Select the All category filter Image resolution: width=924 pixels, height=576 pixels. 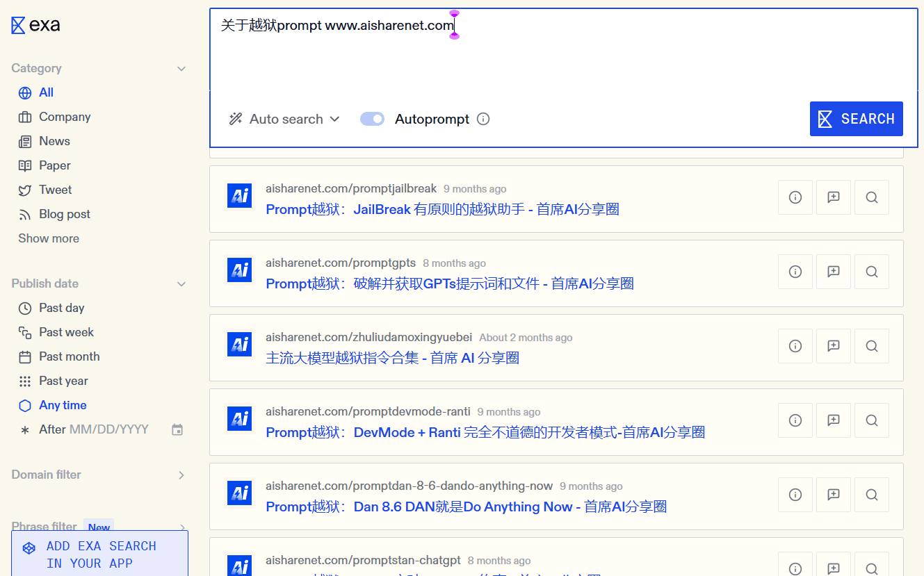[x=35, y=92]
